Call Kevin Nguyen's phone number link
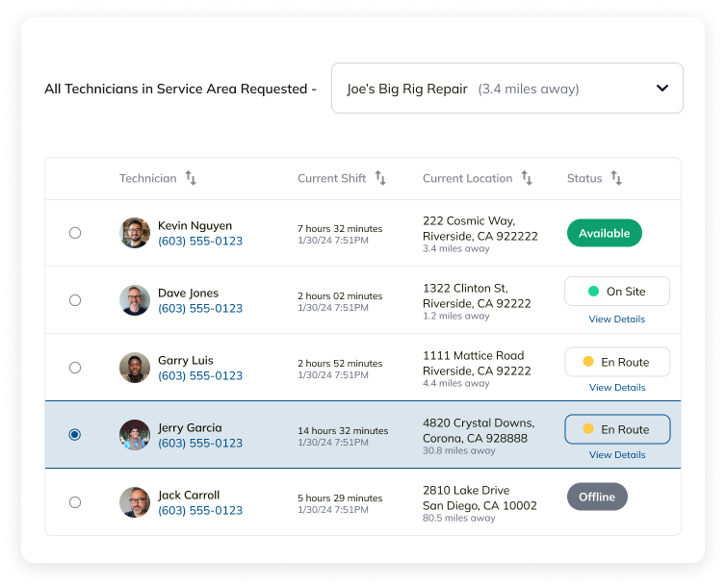The image size is (726, 588). (x=200, y=242)
